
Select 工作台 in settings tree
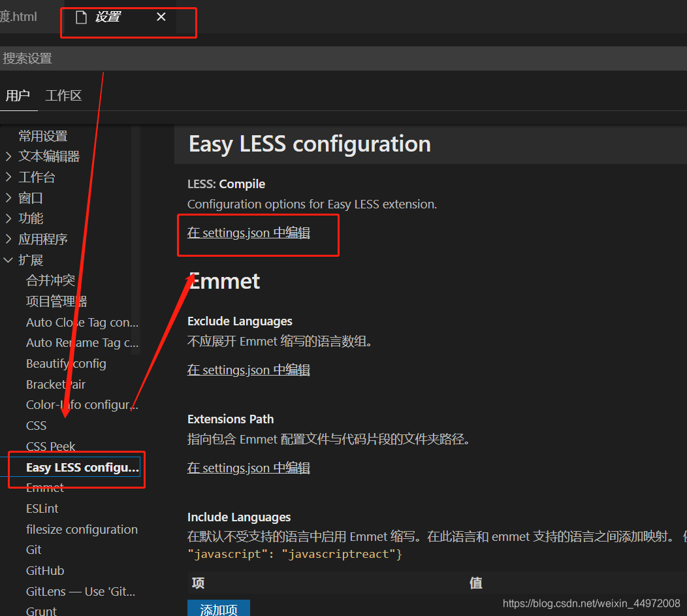[x=37, y=177]
